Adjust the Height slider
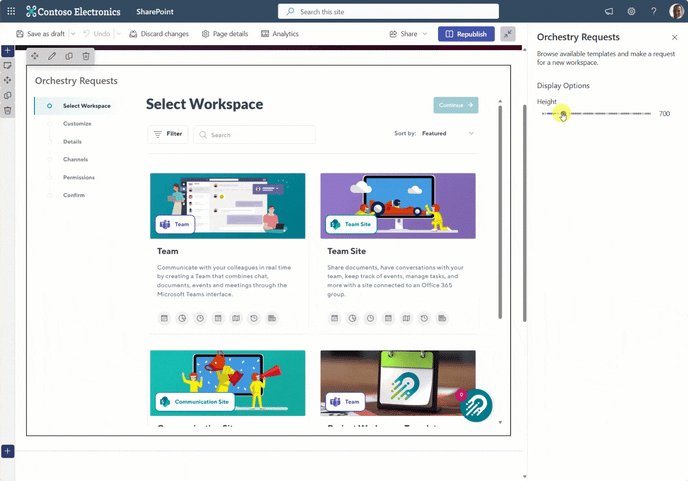 563,114
